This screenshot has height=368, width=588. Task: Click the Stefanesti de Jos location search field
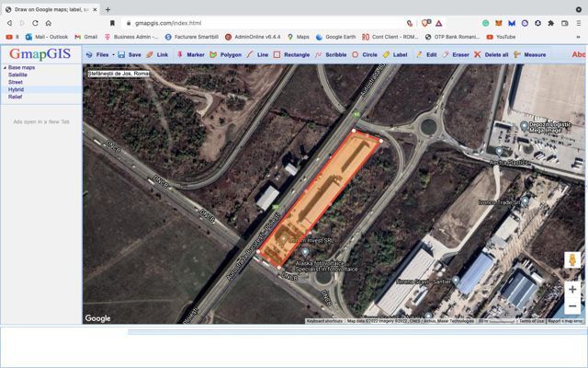119,74
